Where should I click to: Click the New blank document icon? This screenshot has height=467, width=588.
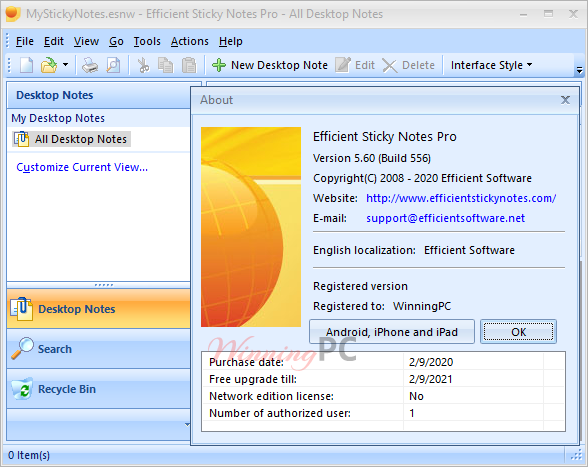click(26, 65)
